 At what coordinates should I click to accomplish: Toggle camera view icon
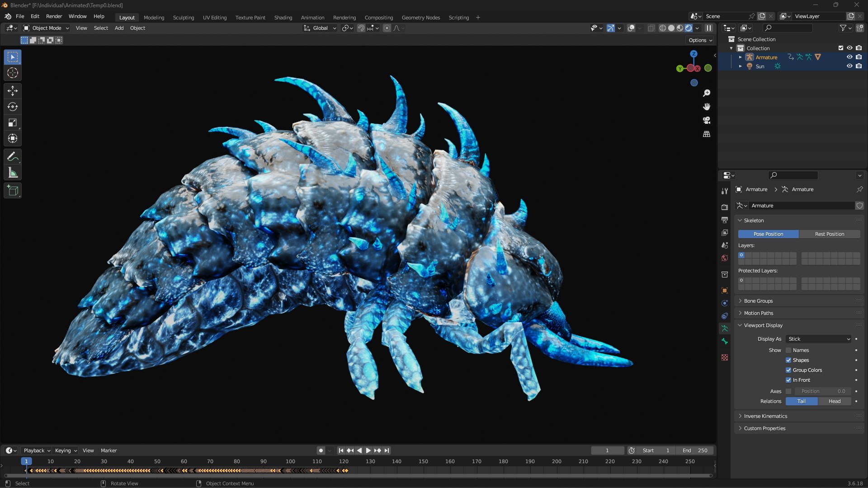coord(707,120)
